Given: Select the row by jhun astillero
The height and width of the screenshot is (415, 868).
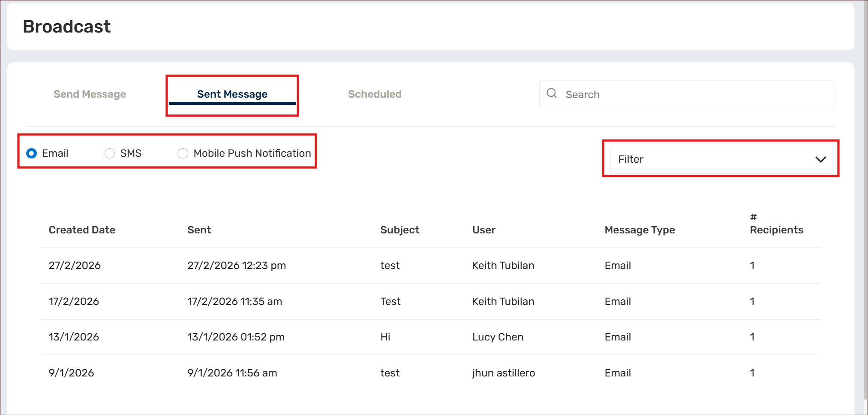Looking at the screenshot, I should (503, 373).
